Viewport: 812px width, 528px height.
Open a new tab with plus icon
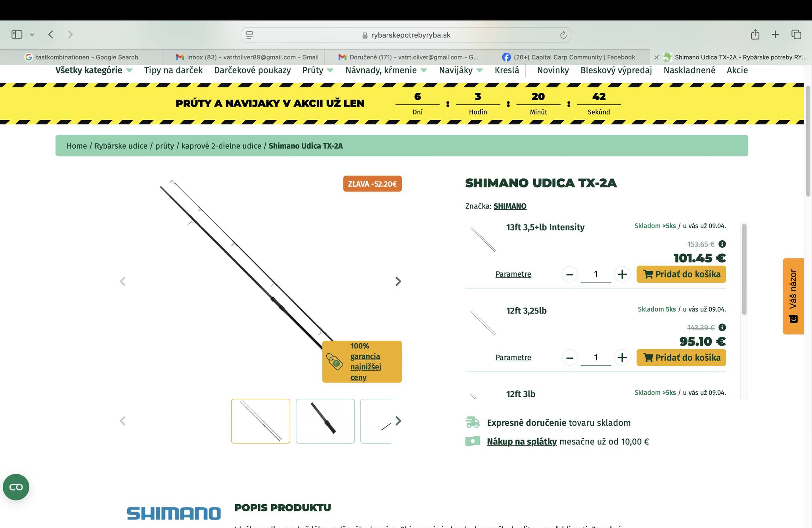775,34
